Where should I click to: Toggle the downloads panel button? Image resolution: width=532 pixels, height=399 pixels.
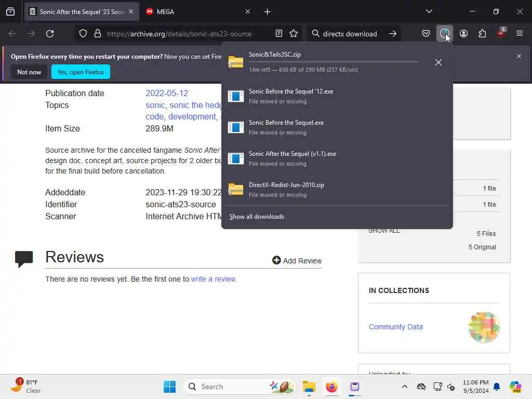coord(445,34)
